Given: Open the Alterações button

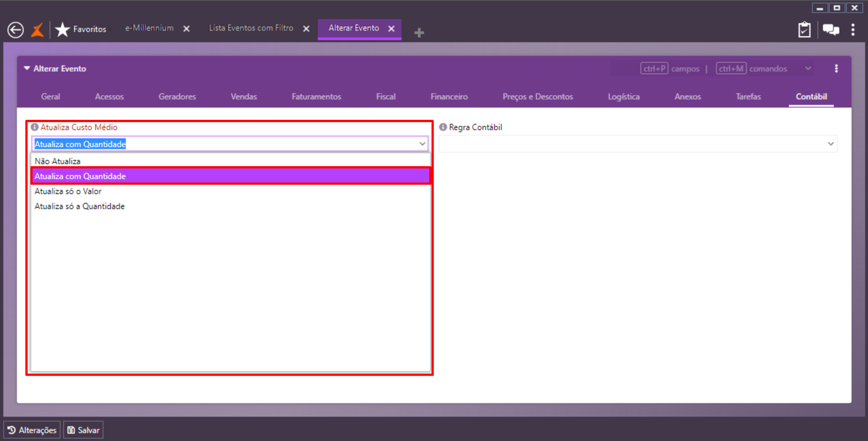Looking at the screenshot, I should coord(32,430).
